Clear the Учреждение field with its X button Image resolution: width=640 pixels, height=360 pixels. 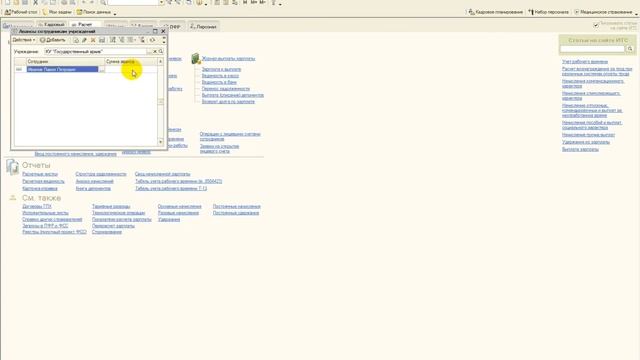click(155, 51)
